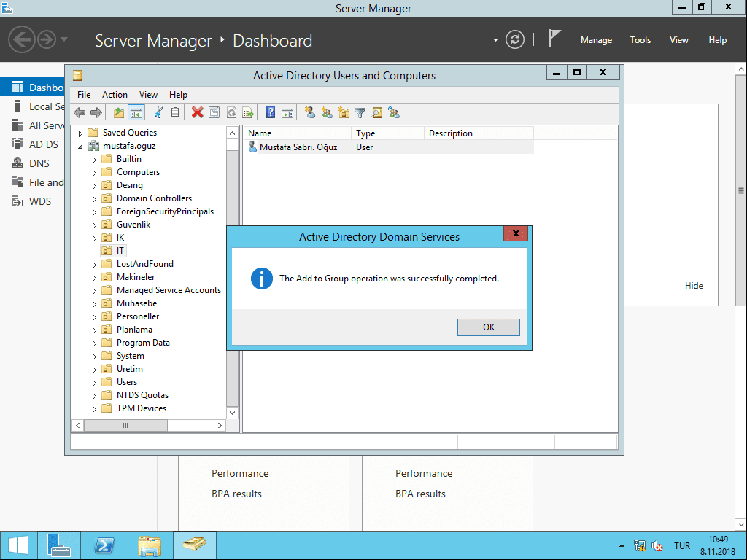The image size is (747, 560).
Task: Toggle the Show/Hide Action Pane icon
Action: (287, 113)
